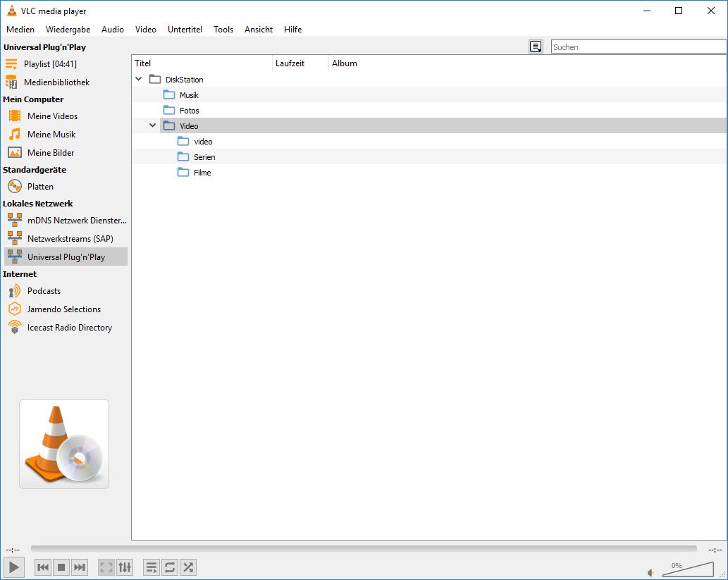Viewport: 728px width, 580px height.
Task: Open Jamendo Selections
Action: (x=66, y=309)
